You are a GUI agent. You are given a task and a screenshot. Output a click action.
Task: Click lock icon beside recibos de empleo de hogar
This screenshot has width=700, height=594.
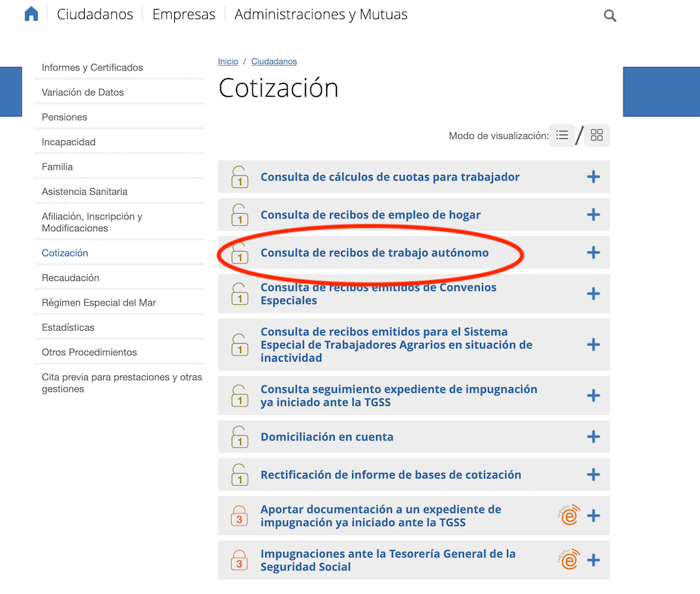(x=240, y=215)
